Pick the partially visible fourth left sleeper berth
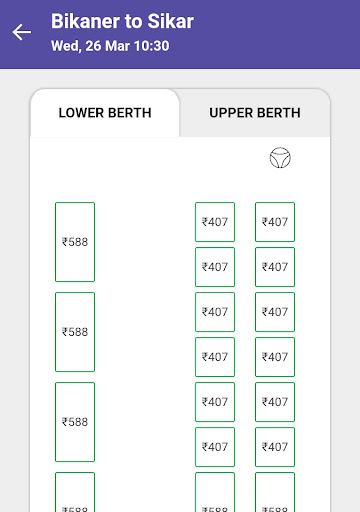 tap(75, 492)
